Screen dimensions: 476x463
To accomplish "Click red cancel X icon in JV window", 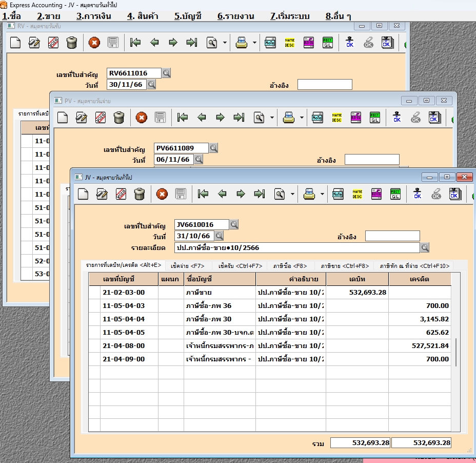I will coord(162,194).
